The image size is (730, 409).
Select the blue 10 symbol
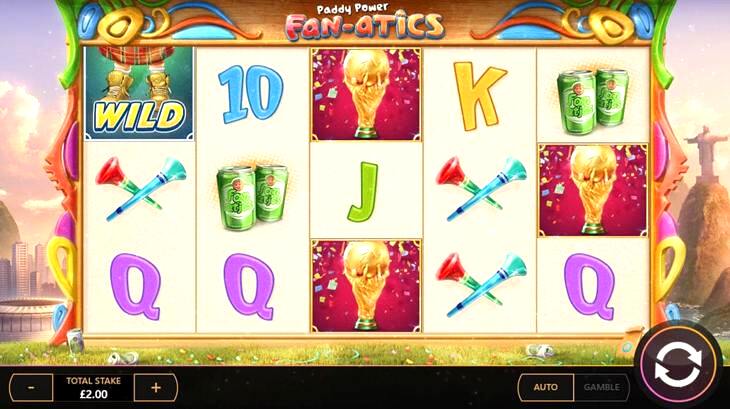pyautogui.click(x=250, y=94)
